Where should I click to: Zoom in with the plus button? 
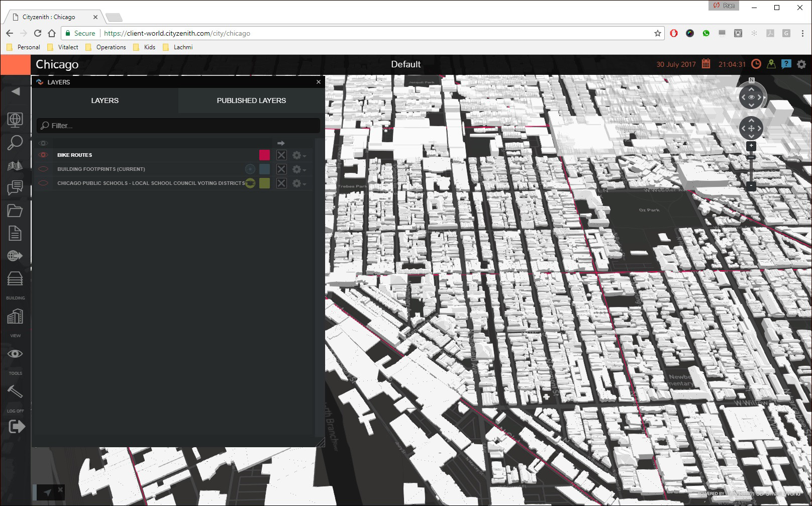(x=751, y=146)
